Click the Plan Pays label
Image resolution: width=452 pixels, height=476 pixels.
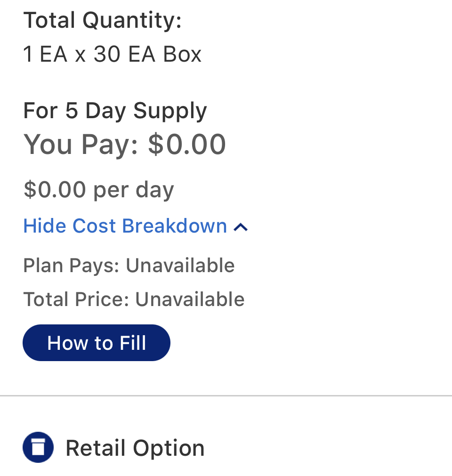click(x=72, y=266)
